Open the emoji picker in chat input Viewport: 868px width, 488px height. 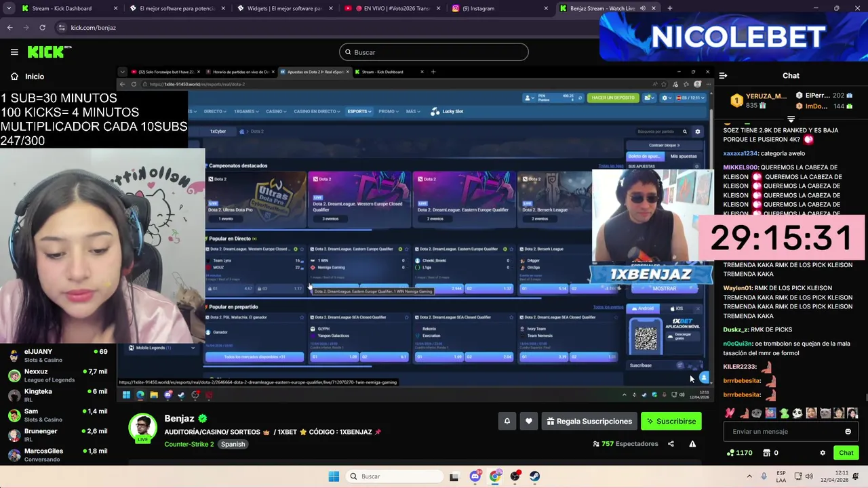[x=848, y=432]
